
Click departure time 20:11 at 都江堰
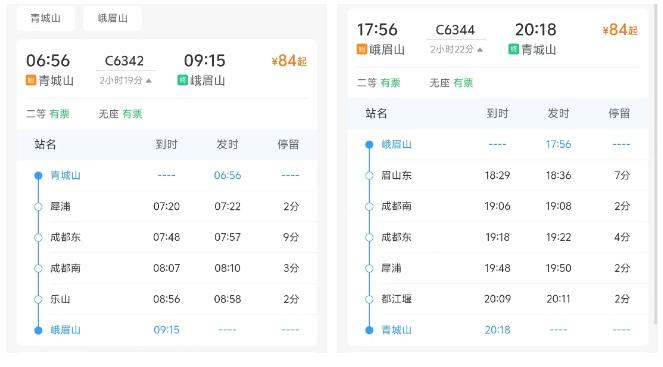(559, 299)
